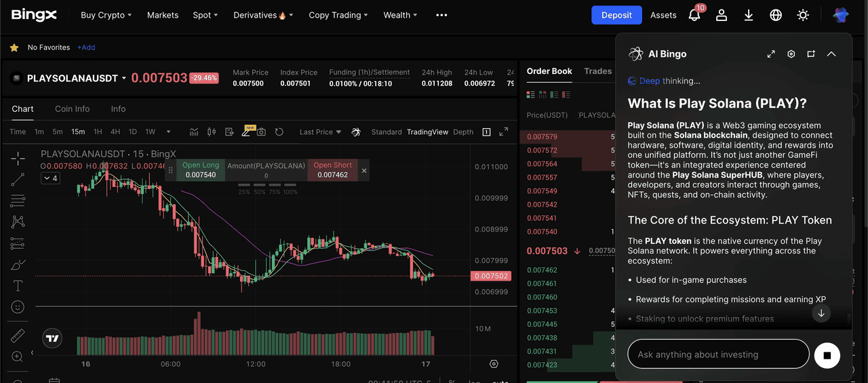Click the Ask anything about investing field
Viewport: 868px width, 383px height.
718,355
